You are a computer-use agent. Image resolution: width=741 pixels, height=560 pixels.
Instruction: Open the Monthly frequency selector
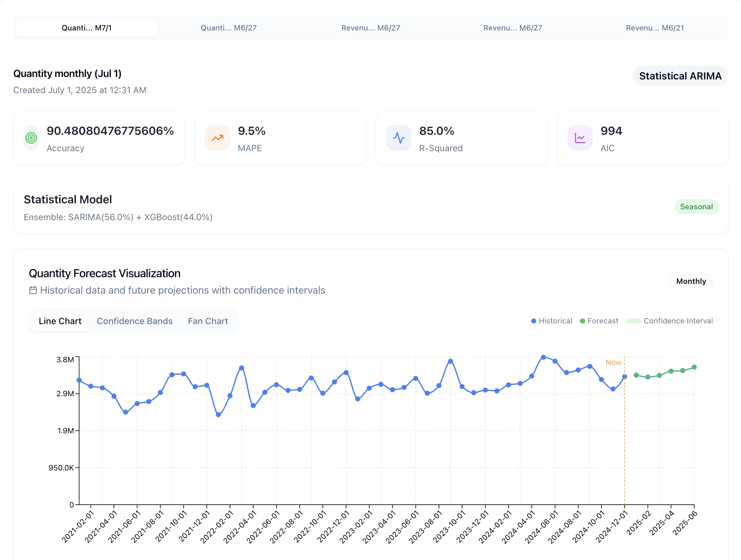point(691,281)
